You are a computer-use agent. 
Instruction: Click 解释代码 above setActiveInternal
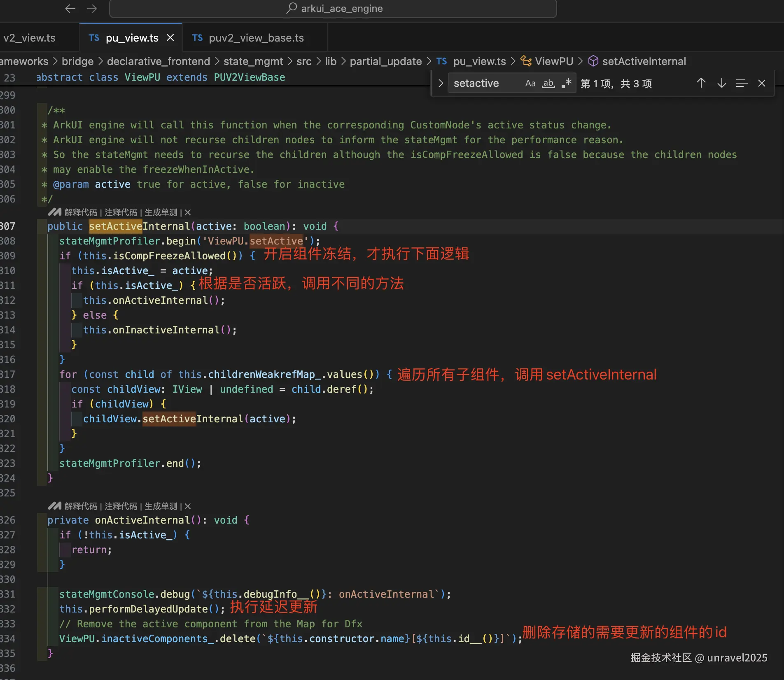81,212
